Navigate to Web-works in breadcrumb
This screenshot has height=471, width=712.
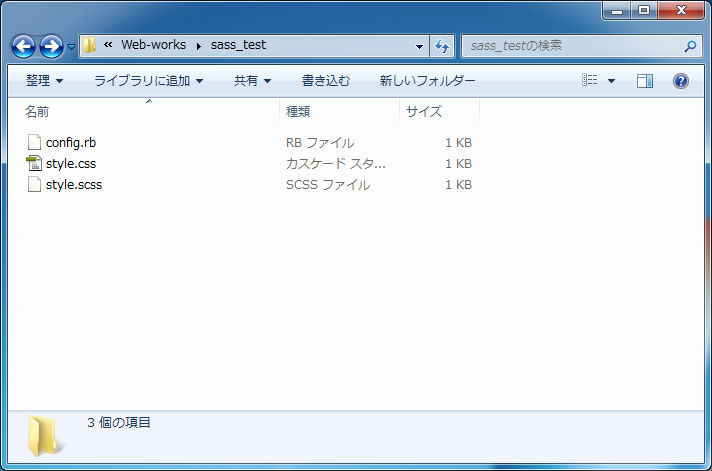point(153,45)
